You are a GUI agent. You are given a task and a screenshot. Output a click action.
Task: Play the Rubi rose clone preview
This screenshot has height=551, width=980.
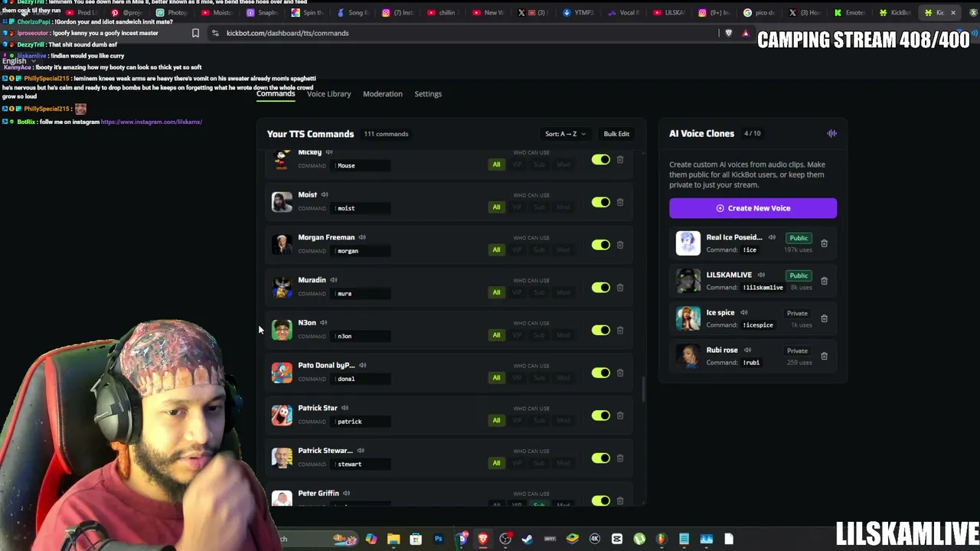[748, 350]
